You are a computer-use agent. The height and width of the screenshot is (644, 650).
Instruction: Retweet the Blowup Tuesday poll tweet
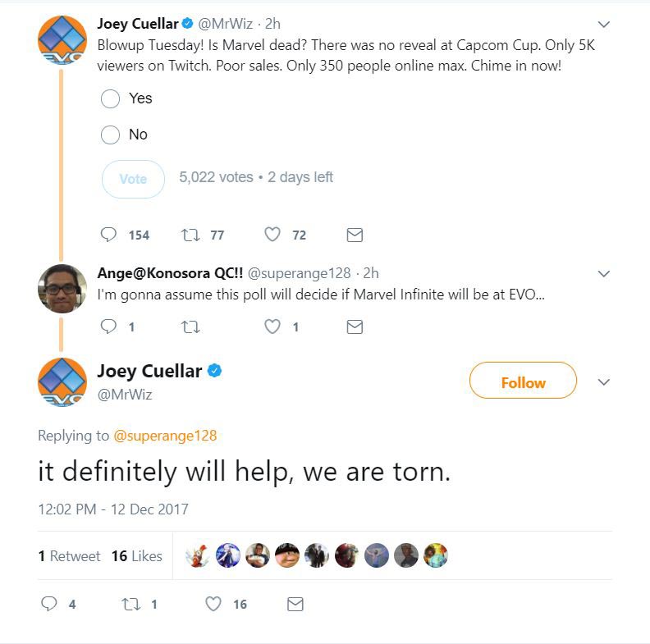pyautogui.click(x=190, y=235)
